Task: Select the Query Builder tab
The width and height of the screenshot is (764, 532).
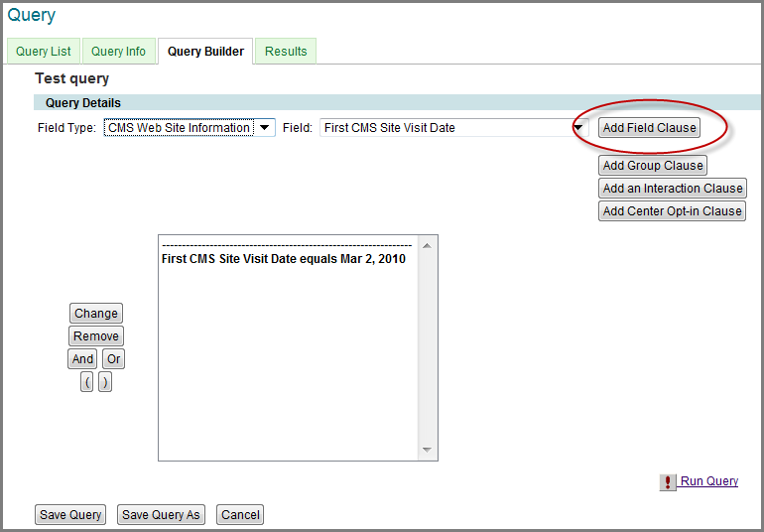Action: [205, 52]
